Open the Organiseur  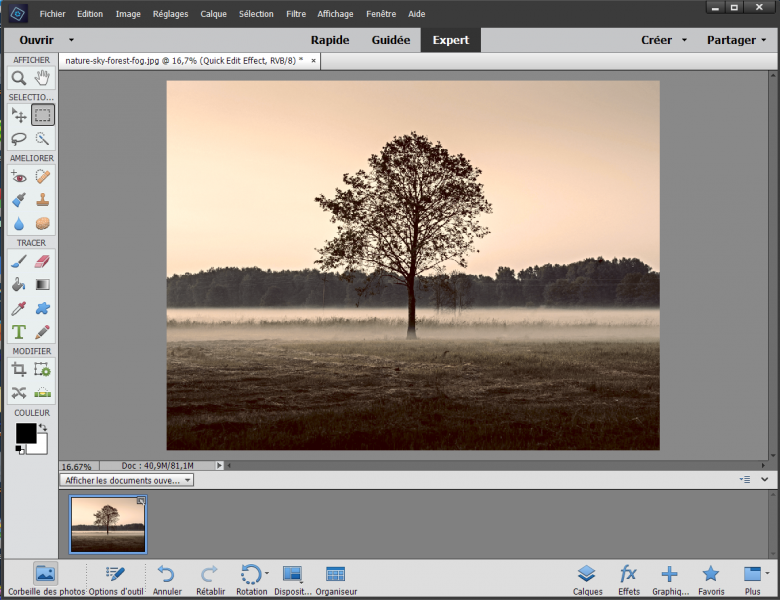tap(336, 579)
